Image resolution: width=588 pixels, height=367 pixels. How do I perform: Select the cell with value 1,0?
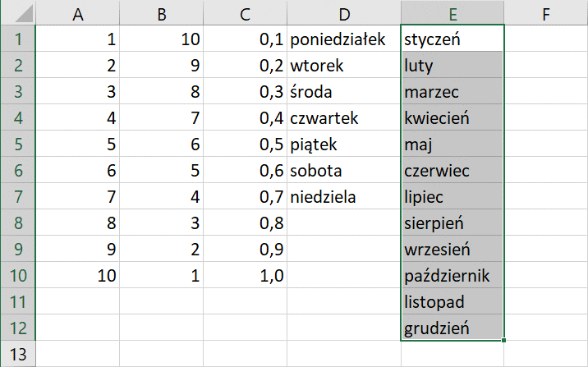point(246,275)
